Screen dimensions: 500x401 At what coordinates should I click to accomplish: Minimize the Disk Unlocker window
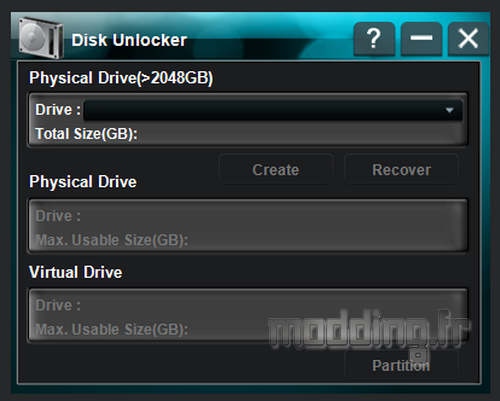pyautogui.click(x=422, y=39)
